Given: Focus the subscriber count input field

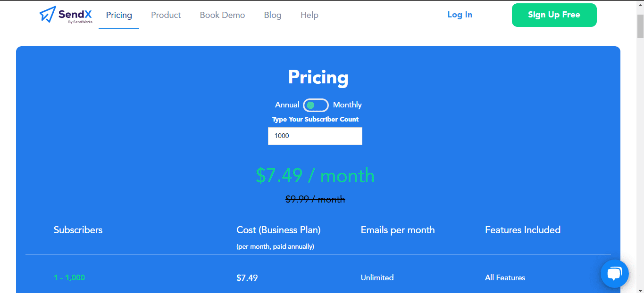Looking at the screenshot, I should tap(315, 136).
